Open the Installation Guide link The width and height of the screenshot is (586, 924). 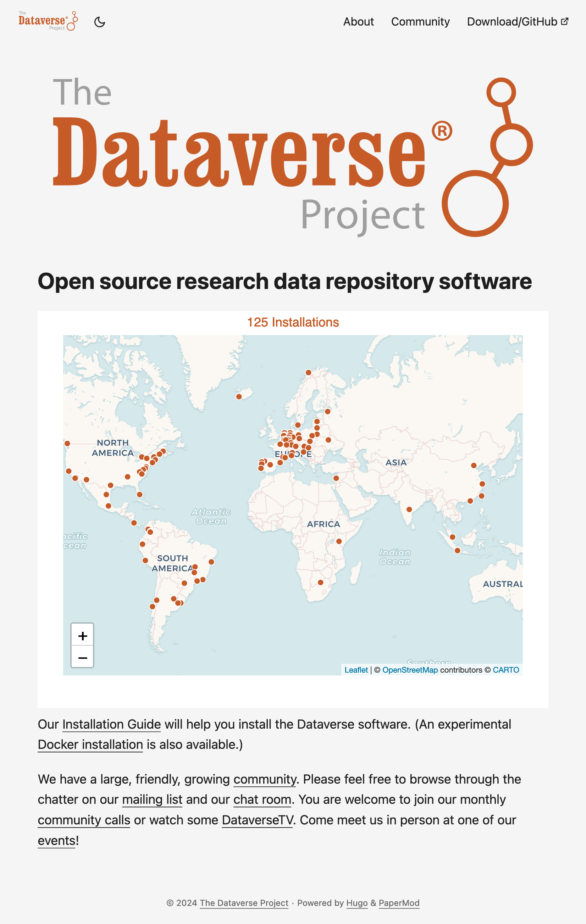111,724
